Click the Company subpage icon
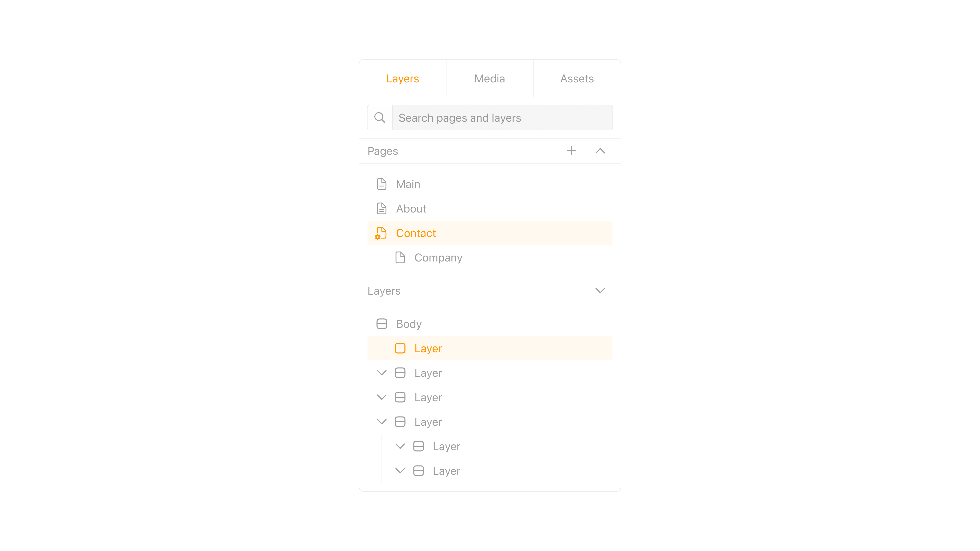Screen dimensions: 980x551 (400, 257)
